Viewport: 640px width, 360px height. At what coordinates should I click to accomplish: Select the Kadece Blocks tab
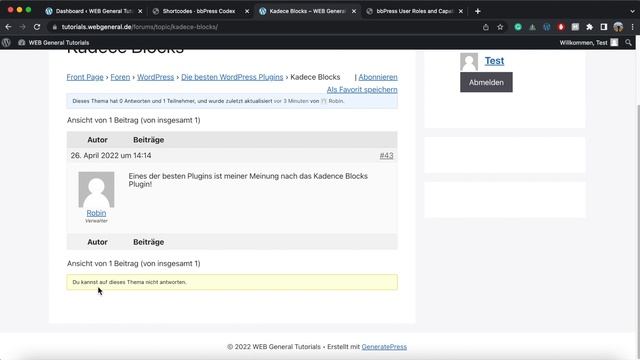tap(307, 11)
